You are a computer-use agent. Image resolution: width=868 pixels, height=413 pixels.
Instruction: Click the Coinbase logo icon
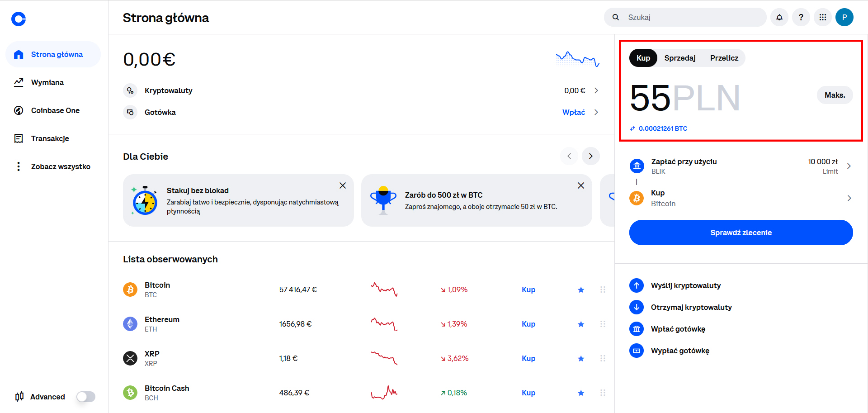point(19,19)
